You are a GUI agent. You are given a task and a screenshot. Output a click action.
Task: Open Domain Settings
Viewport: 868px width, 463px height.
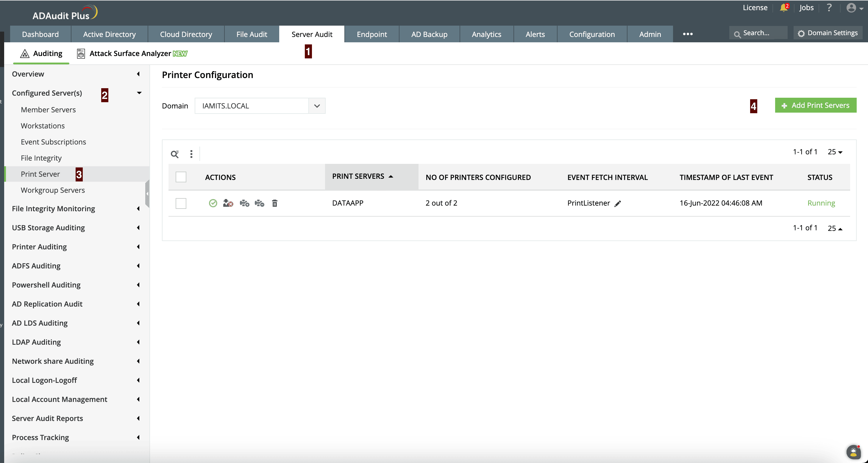click(828, 33)
